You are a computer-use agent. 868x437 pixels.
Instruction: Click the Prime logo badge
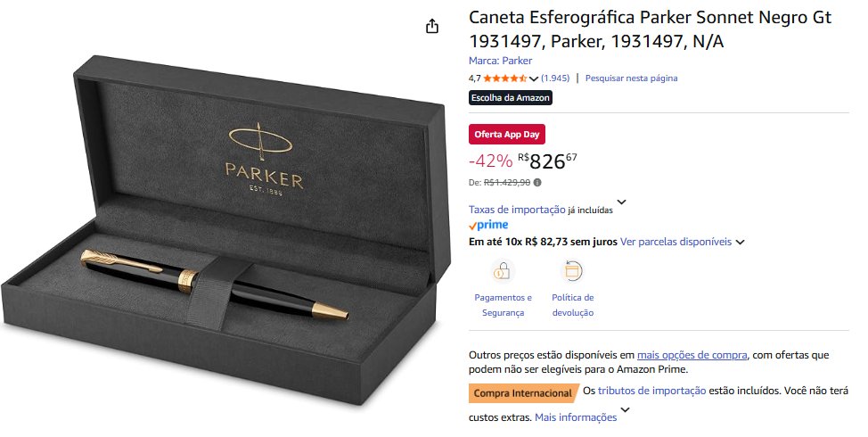click(x=488, y=225)
